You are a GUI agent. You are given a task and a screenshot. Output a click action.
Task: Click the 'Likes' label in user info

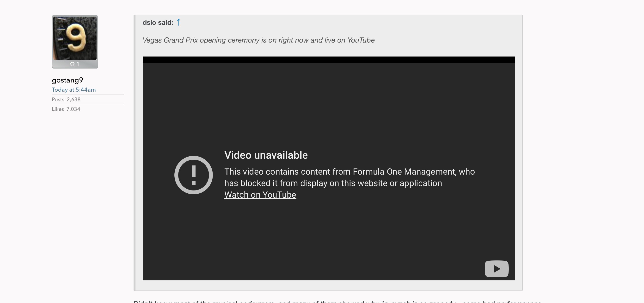click(58, 109)
